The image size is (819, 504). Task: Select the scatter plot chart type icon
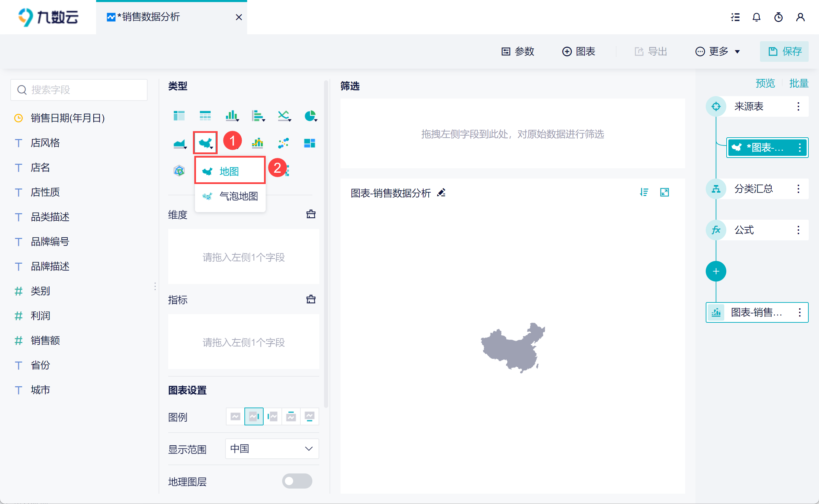click(283, 143)
